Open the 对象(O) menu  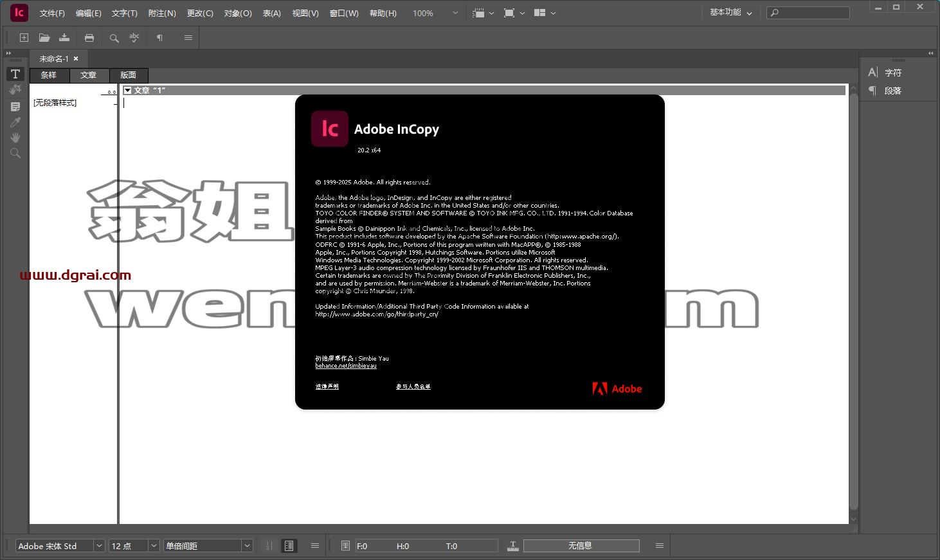coord(238,13)
